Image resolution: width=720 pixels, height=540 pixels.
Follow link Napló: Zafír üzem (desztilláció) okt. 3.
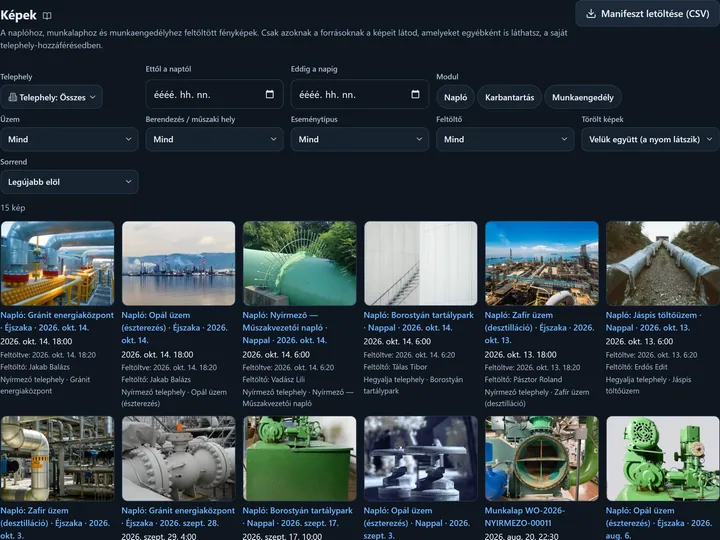point(55,523)
